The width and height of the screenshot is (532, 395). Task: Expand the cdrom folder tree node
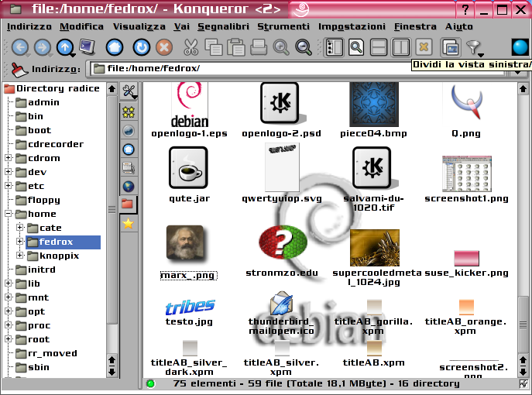coord(9,158)
